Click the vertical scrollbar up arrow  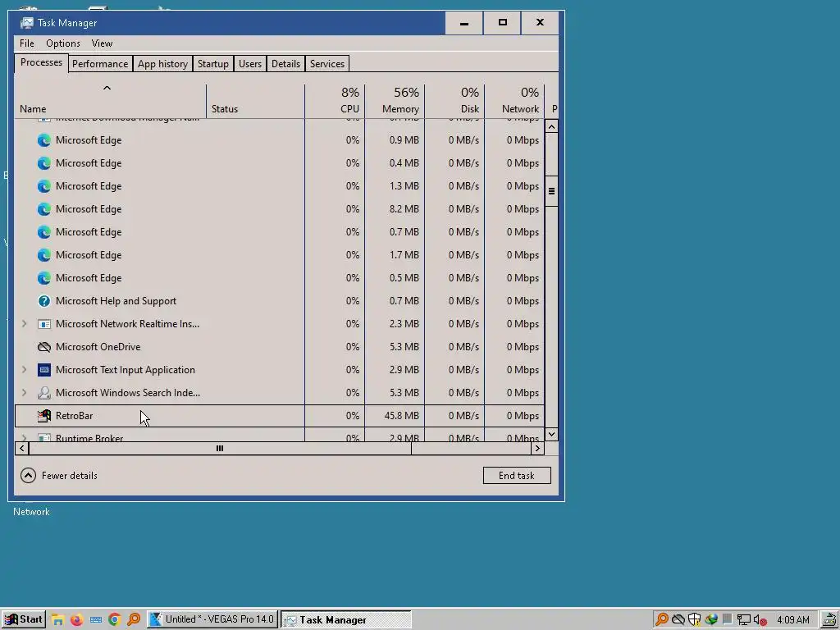[x=551, y=126]
